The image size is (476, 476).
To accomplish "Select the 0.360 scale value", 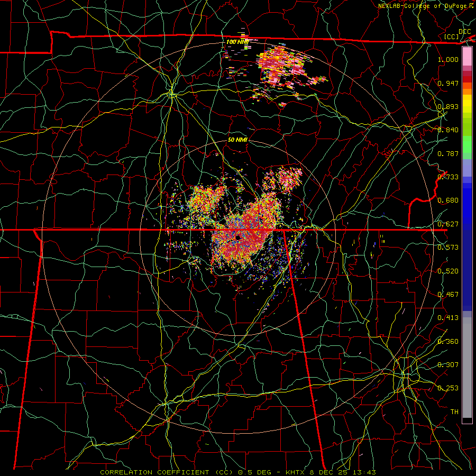I will click(x=448, y=342).
